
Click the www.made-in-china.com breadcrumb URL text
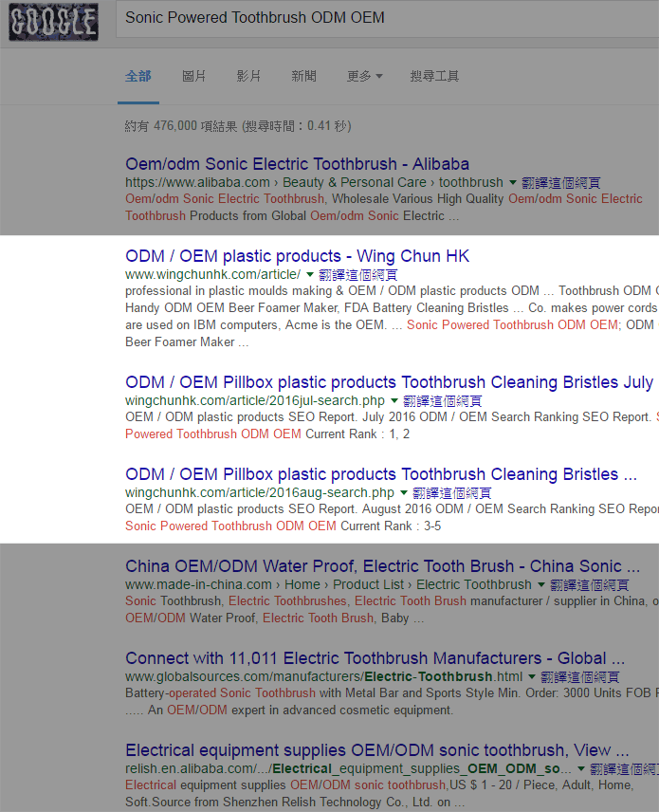(x=329, y=584)
